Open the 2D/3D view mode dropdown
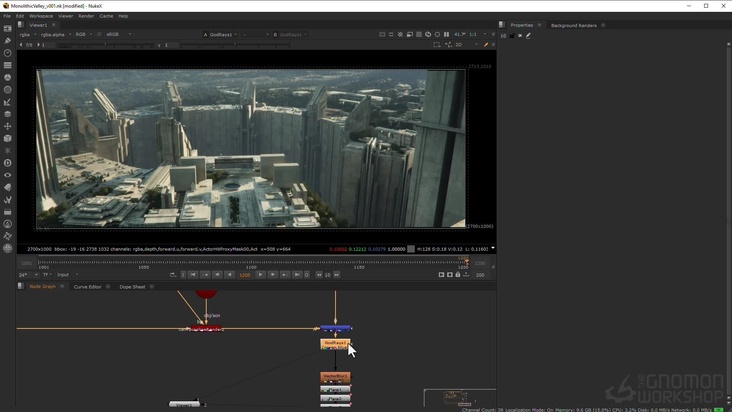This screenshot has height=412, width=732. pos(466,44)
